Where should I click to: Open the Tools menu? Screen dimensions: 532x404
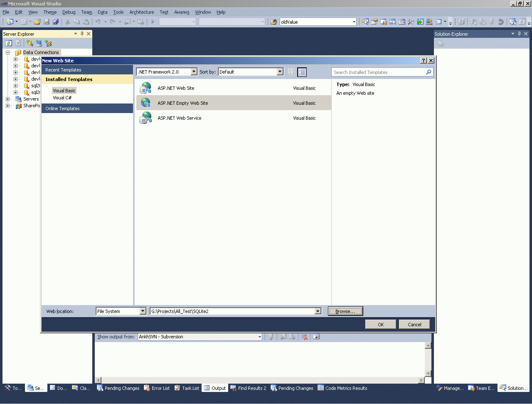[118, 12]
